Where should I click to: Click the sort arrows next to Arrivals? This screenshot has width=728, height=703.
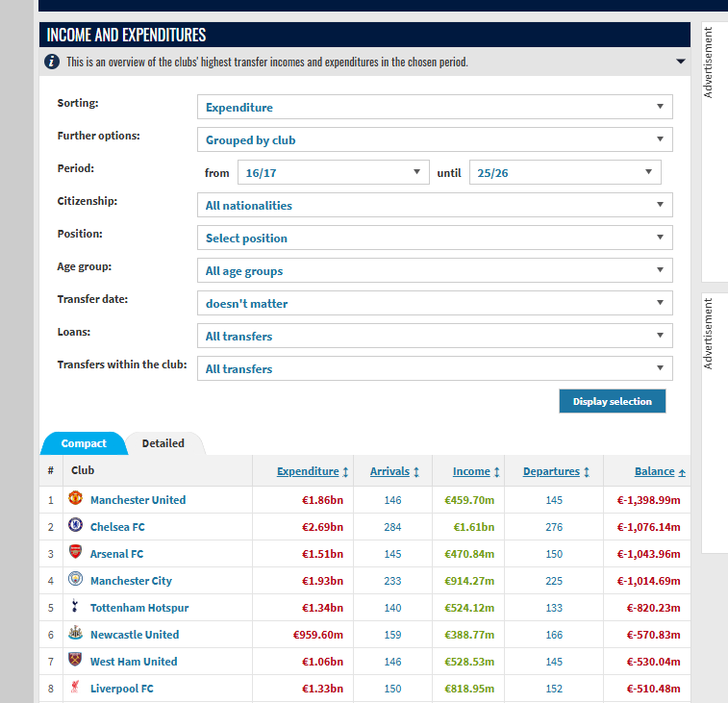pyautogui.click(x=416, y=472)
